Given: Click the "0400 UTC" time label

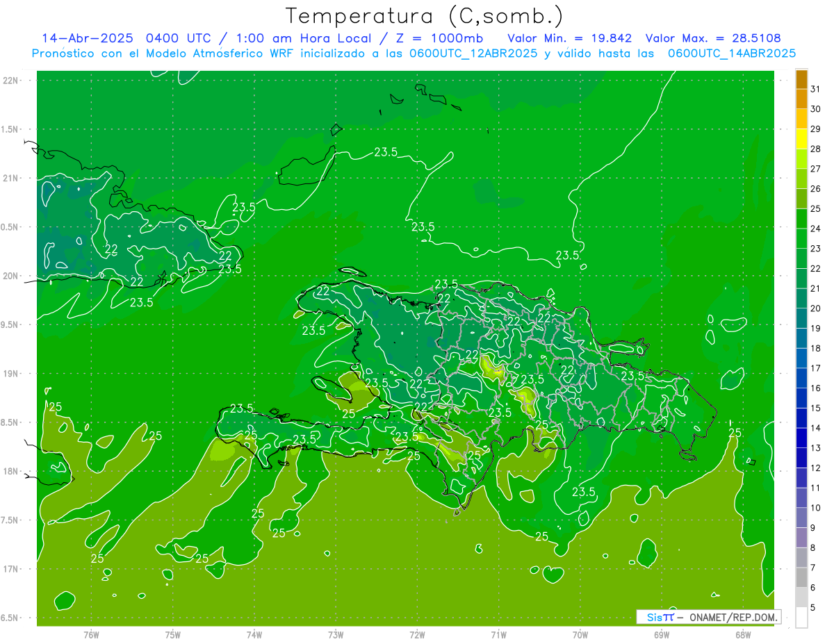Looking at the screenshot, I should pyautogui.click(x=180, y=38).
